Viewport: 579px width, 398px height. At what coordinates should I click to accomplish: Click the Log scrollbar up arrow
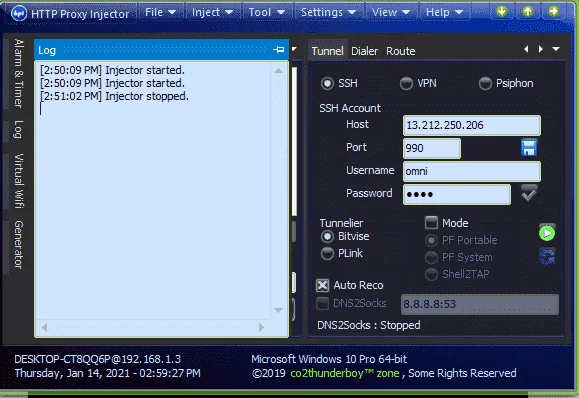[278, 71]
